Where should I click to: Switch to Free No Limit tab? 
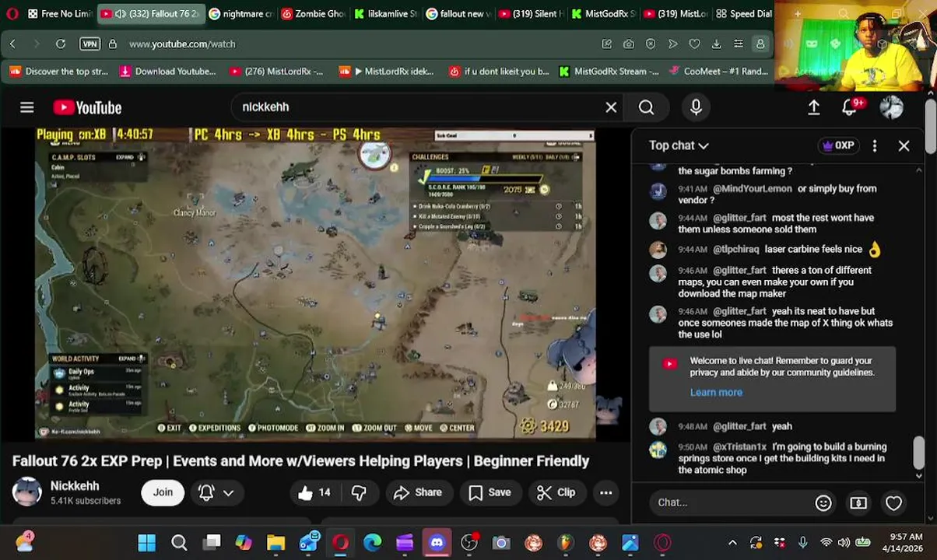pyautogui.click(x=60, y=13)
